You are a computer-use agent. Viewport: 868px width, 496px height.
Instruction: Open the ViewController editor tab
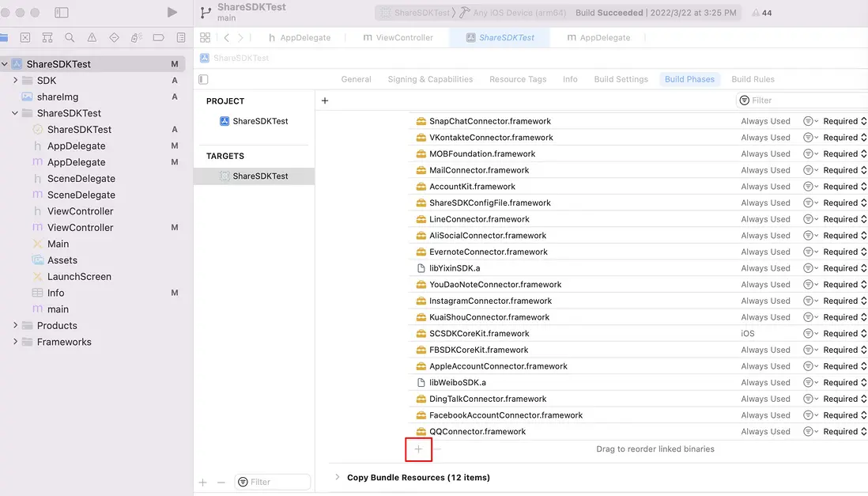(398, 38)
